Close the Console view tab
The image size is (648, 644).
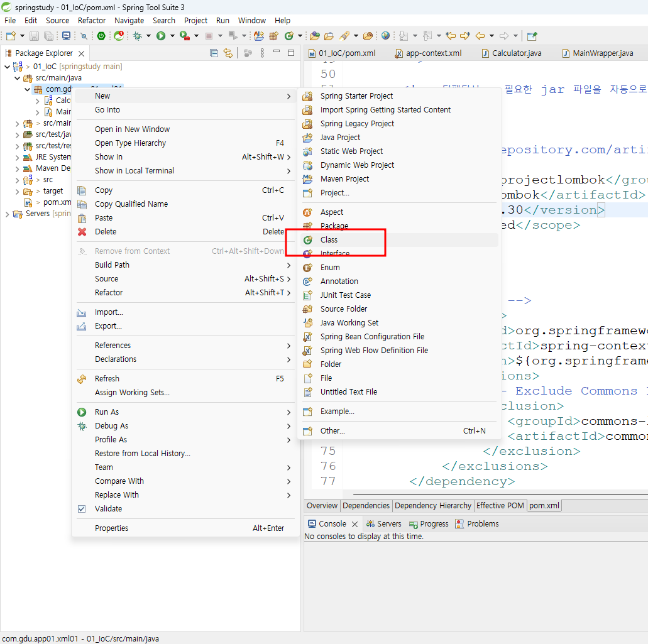tap(354, 524)
